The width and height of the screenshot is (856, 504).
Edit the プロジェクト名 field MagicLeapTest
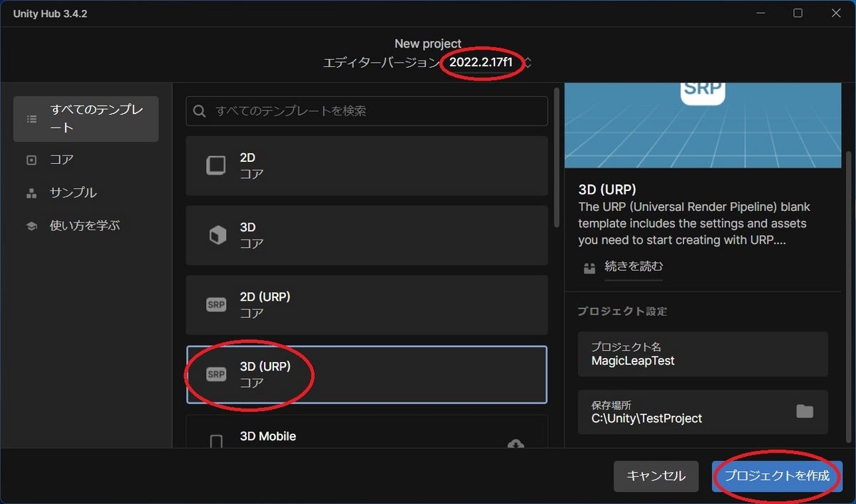point(703,354)
